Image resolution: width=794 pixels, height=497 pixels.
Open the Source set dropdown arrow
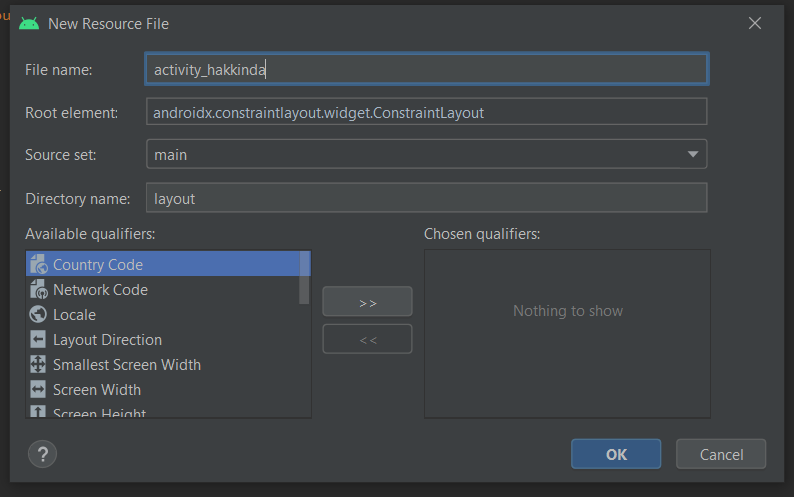point(693,155)
